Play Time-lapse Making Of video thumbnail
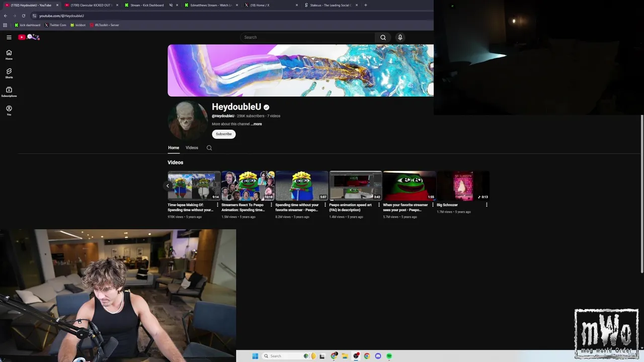This screenshot has width=644, height=362. (x=194, y=186)
